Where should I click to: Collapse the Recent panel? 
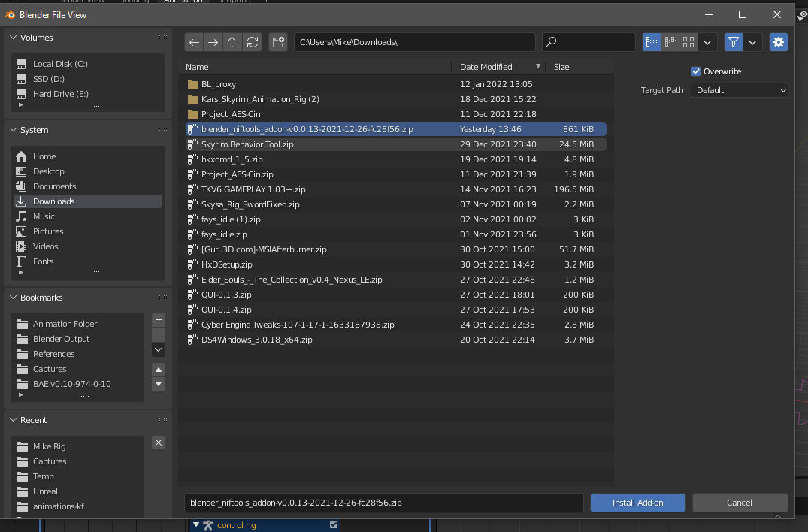tap(14, 420)
